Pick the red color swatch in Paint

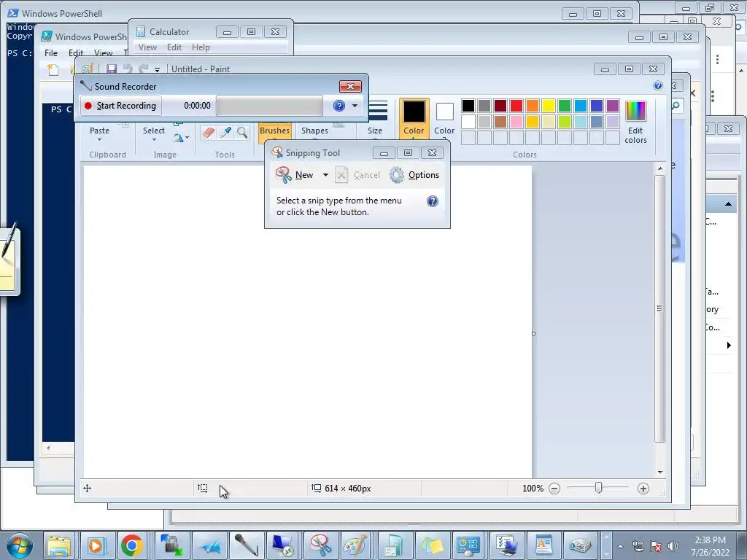(516, 106)
